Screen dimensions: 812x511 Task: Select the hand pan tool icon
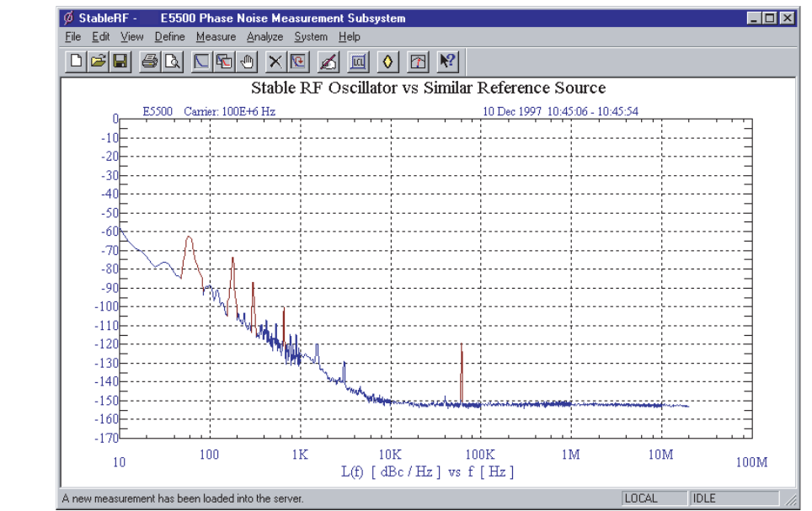pyautogui.click(x=247, y=61)
